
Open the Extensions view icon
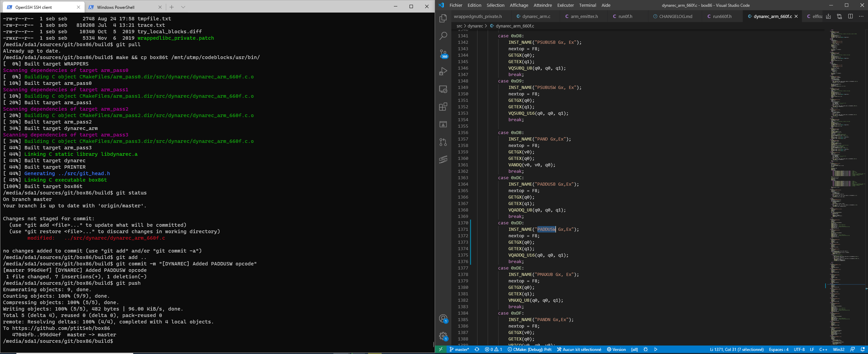pos(443,107)
